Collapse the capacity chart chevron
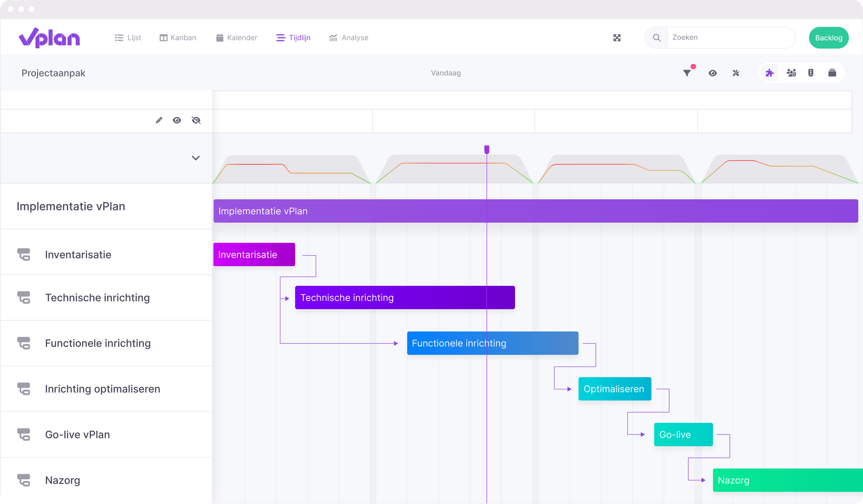The image size is (863, 504). 195,158
